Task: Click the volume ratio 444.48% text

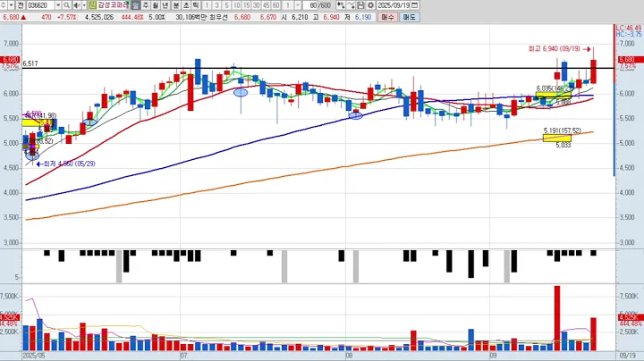Action: point(132,17)
